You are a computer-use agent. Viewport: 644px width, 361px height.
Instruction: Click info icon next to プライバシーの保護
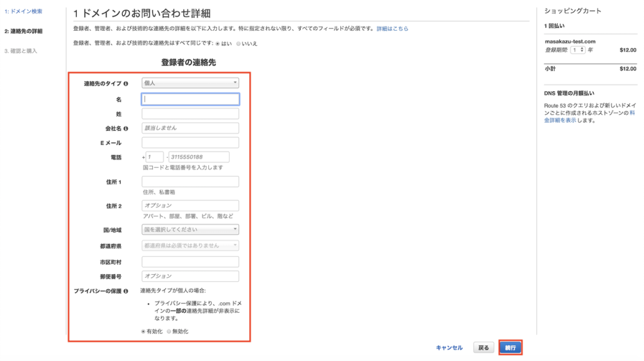[126, 291]
